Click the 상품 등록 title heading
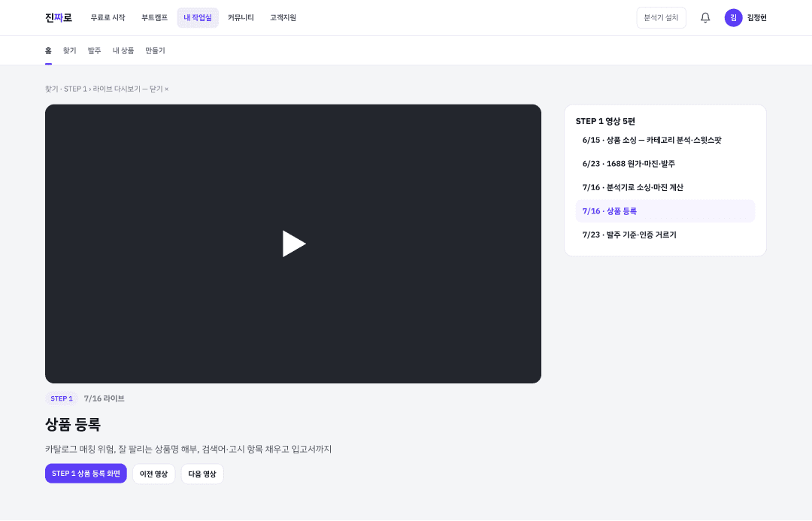The height and width of the screenshot is (521, 812). tap(73, 425)
